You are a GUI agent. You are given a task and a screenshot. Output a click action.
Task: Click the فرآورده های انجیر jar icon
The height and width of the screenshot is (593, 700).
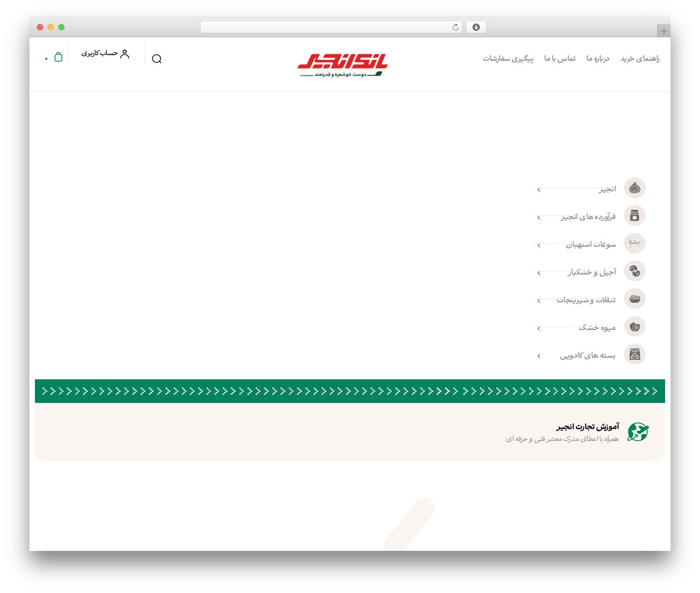tap(634, 216)
